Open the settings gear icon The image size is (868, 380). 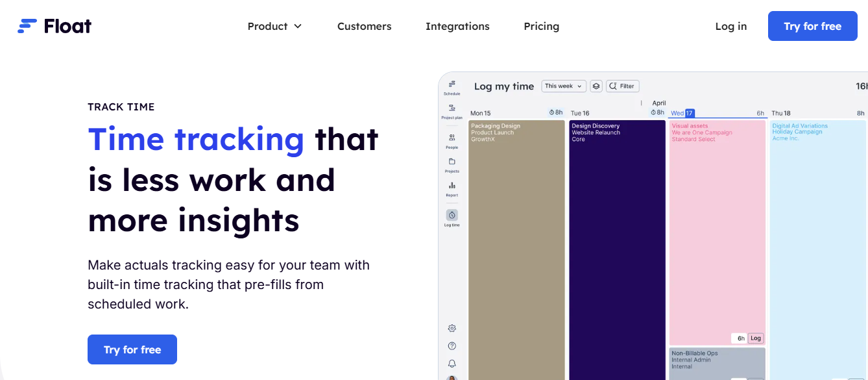452,329
